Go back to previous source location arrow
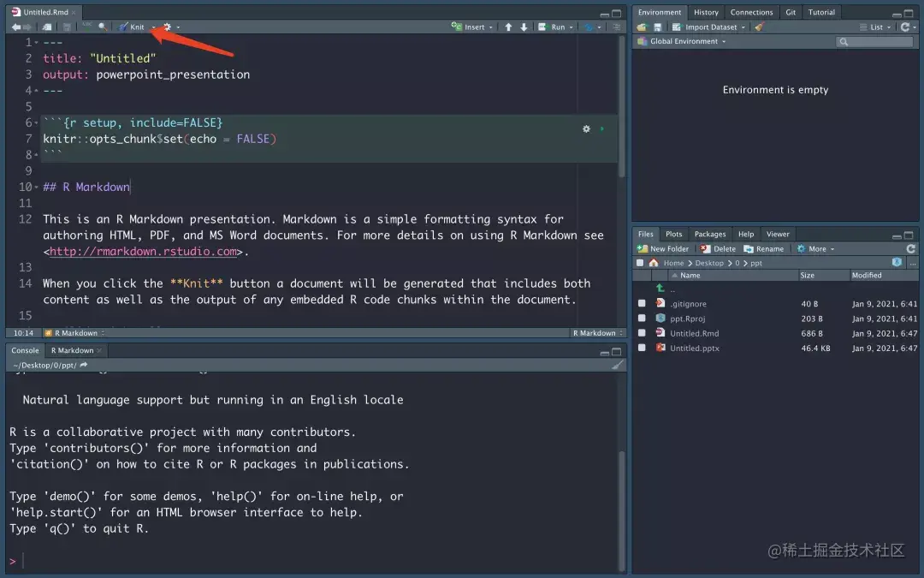 click(15, 27)
